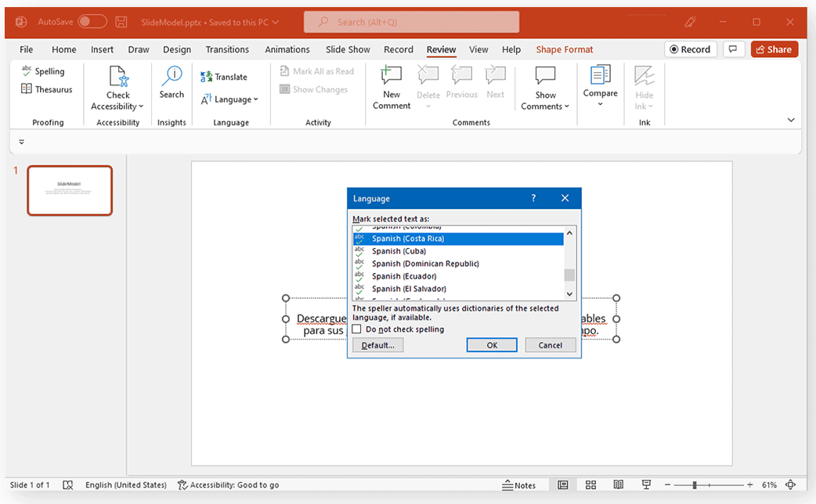Click the Record button at top right
This screenshot has height=504, width=816.
[x=691, y=49]
